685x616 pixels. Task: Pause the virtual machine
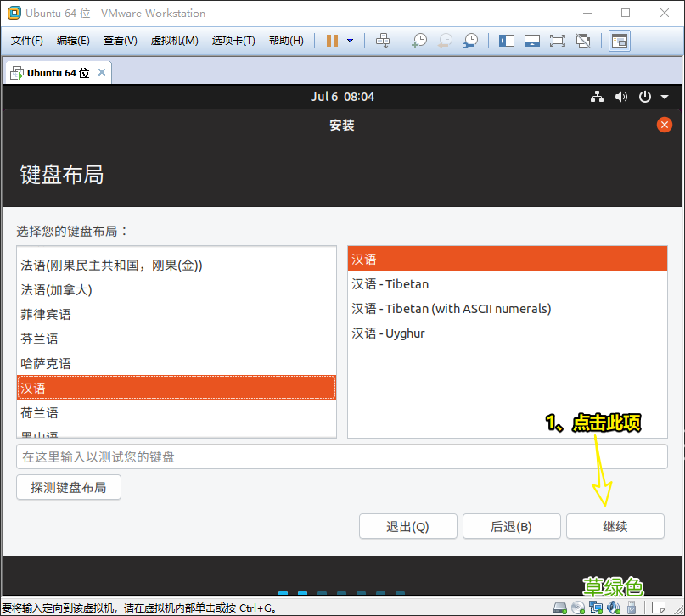(x=332, y=41)
